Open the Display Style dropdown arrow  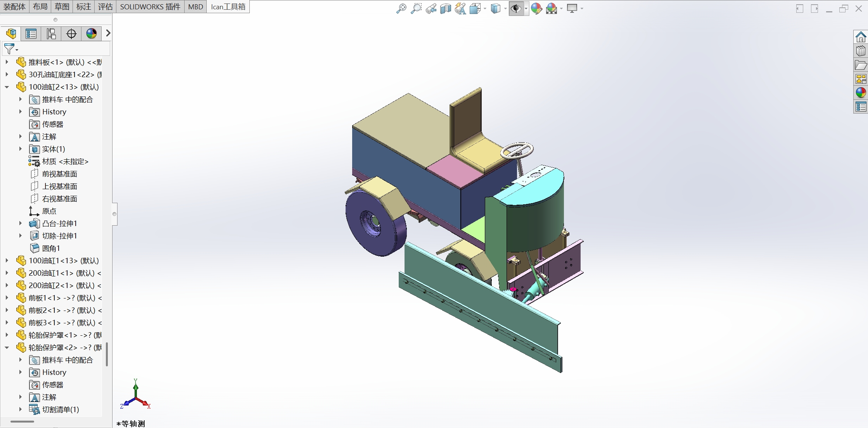pos(505,9)
